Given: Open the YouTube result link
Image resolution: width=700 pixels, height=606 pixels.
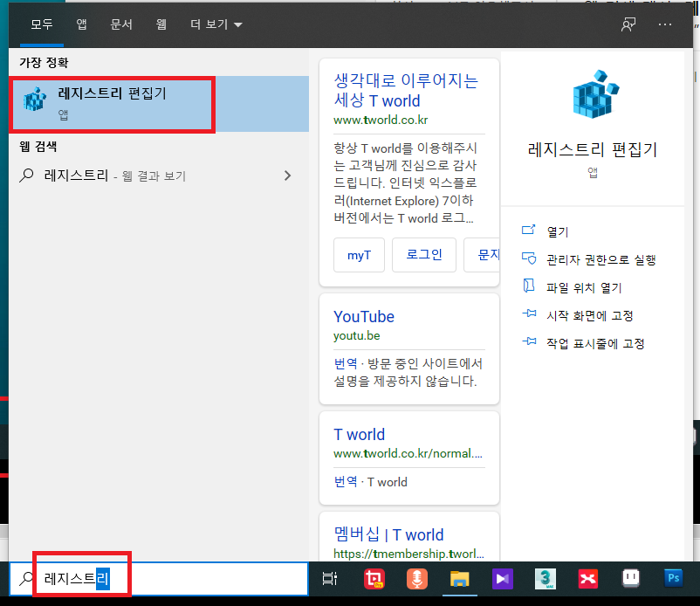Looking at the screenshot, I should 364,317.
